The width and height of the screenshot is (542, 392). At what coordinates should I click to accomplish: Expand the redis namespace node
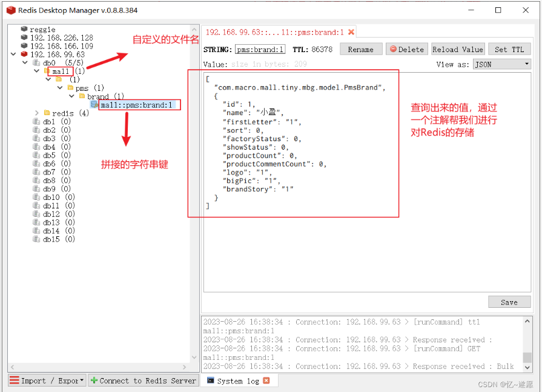point(37,113)
